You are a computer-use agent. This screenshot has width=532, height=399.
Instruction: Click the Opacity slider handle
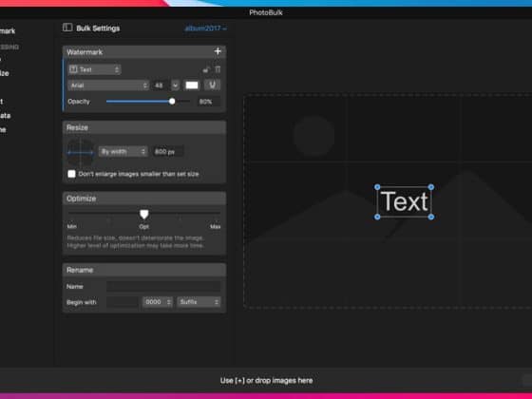[172, 101]
